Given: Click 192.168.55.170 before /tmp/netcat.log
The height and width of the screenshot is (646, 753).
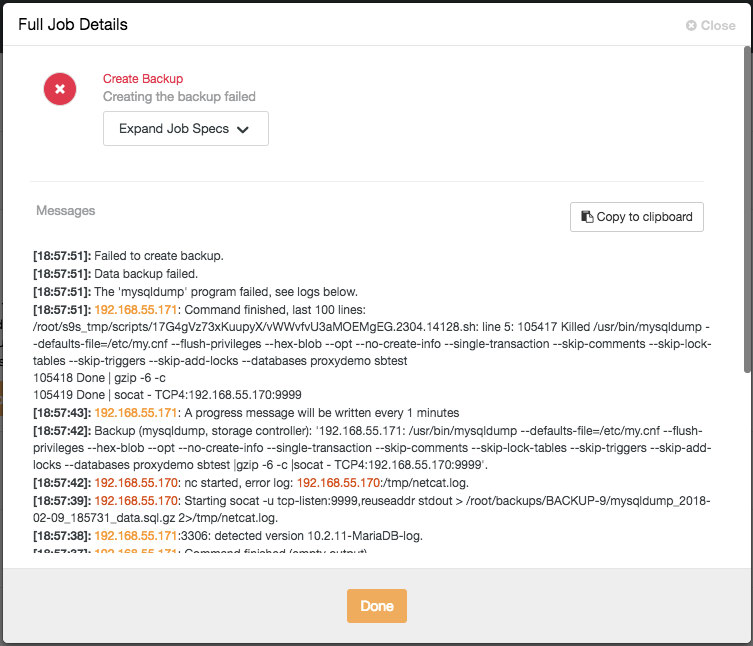Looking at the screenshot, I should [x=339, y=483].
